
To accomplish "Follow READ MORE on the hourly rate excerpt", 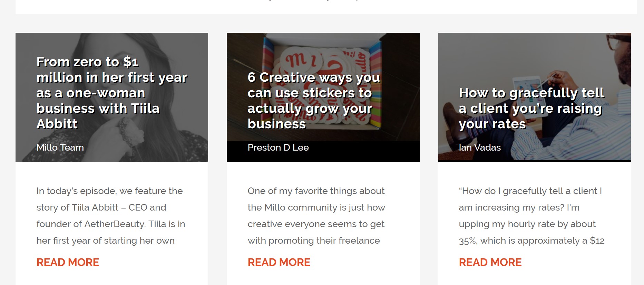I will tap(490, 262).
